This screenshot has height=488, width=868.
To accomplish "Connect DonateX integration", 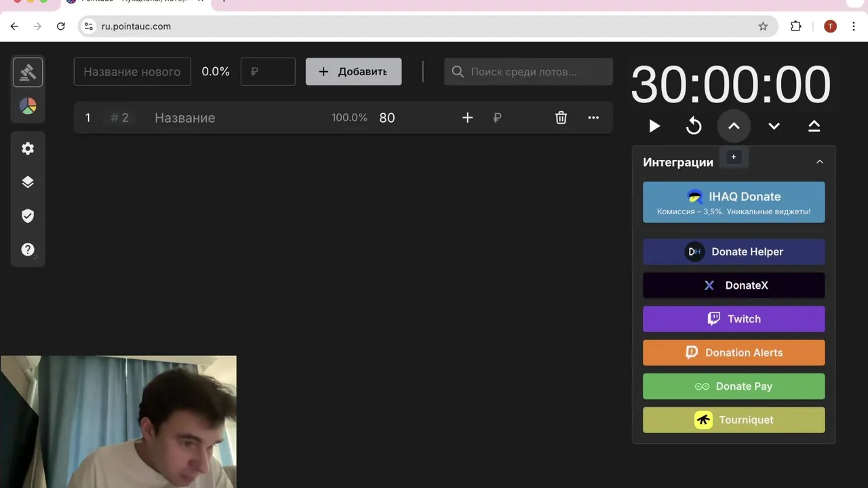I will pos(734,285).
